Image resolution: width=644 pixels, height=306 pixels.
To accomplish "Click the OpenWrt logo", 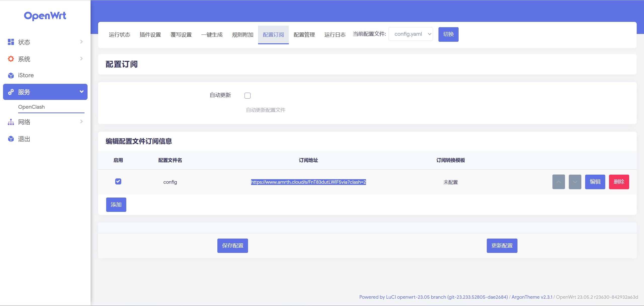I will pos(45,16).
